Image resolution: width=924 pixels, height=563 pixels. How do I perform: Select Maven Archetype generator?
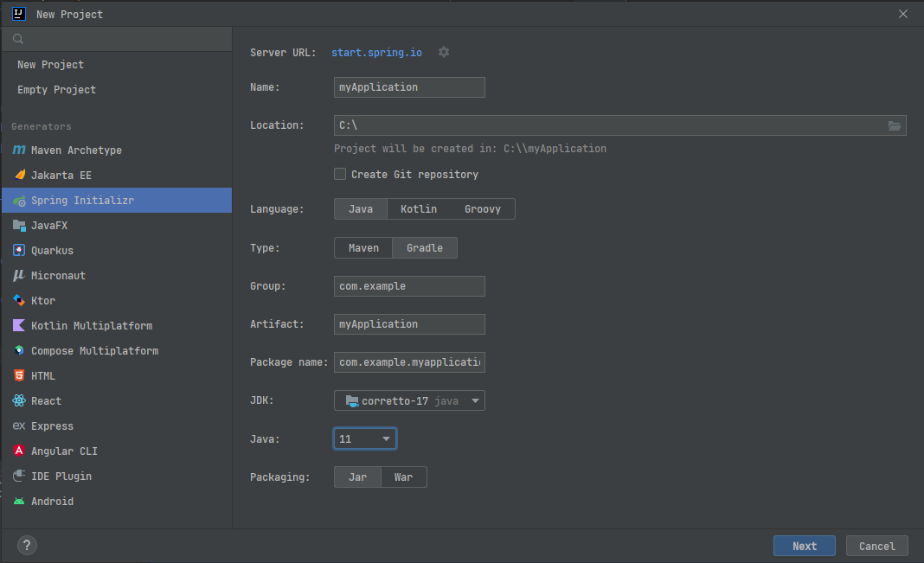point(117,150)
